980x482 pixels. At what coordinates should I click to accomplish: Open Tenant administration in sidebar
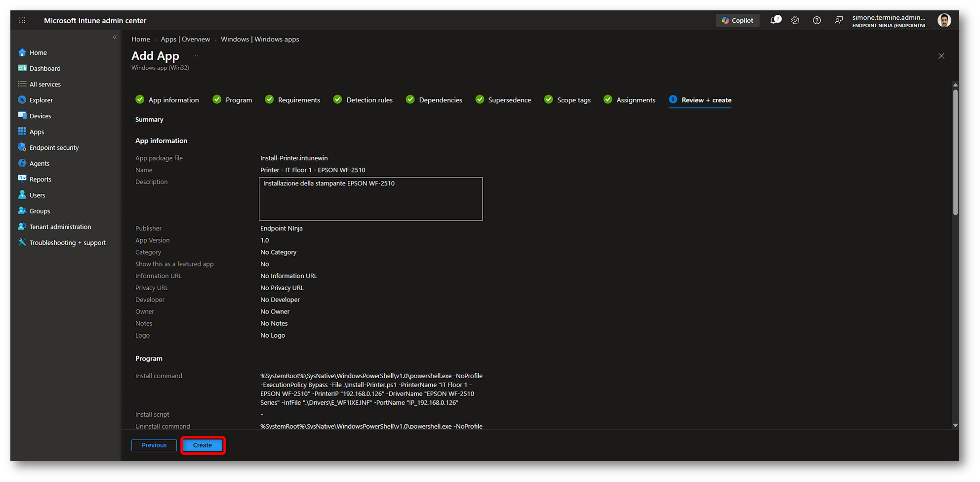[x=60, y=226]
